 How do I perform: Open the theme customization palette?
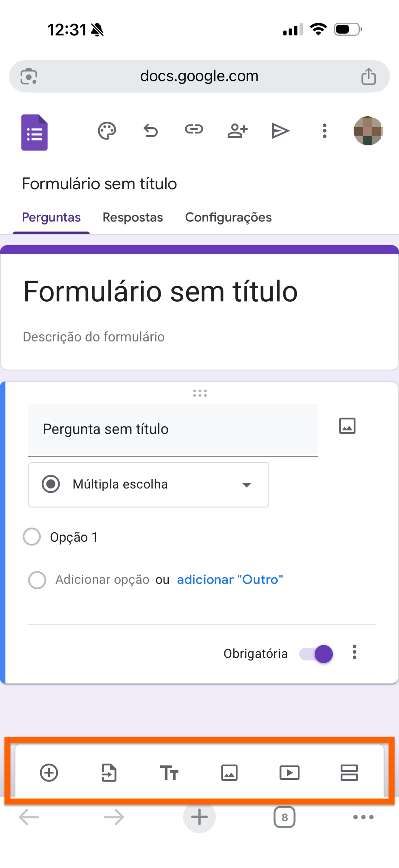point(106,130)
